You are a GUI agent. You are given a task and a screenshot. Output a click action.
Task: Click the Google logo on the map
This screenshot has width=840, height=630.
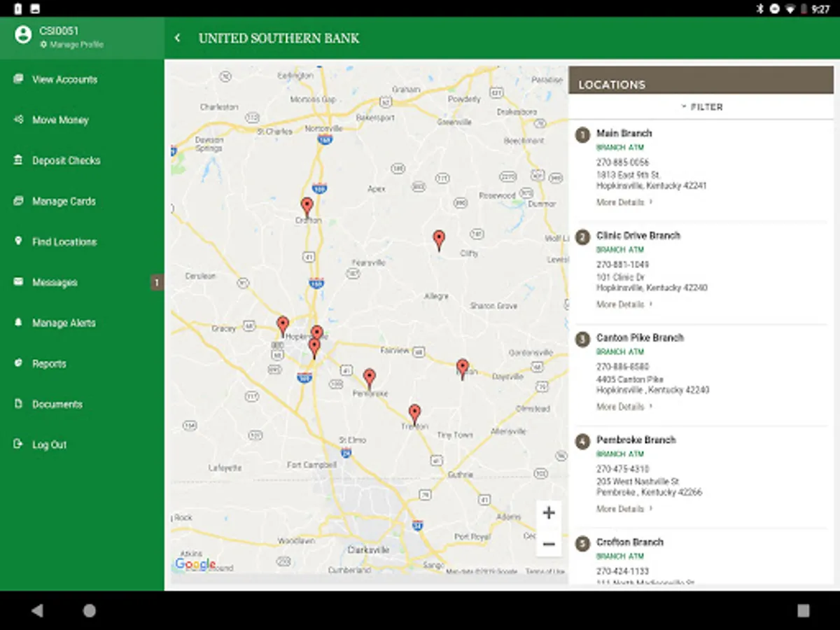point(195,564)
